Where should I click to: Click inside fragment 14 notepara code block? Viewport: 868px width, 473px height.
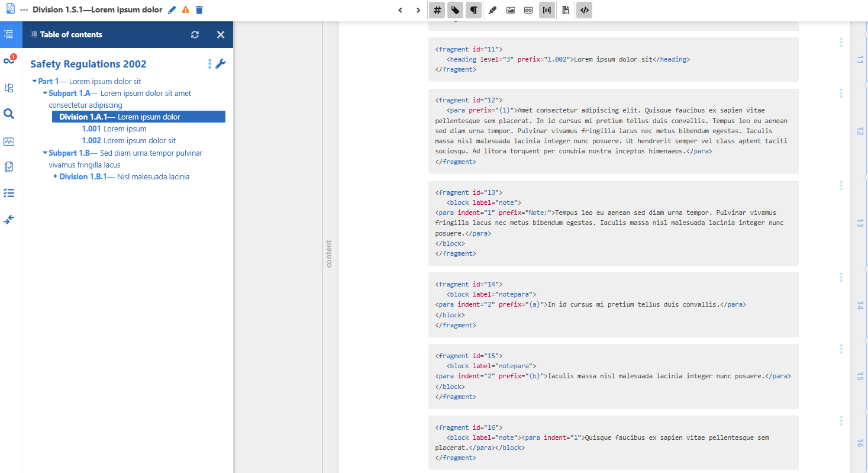(614, 305)
